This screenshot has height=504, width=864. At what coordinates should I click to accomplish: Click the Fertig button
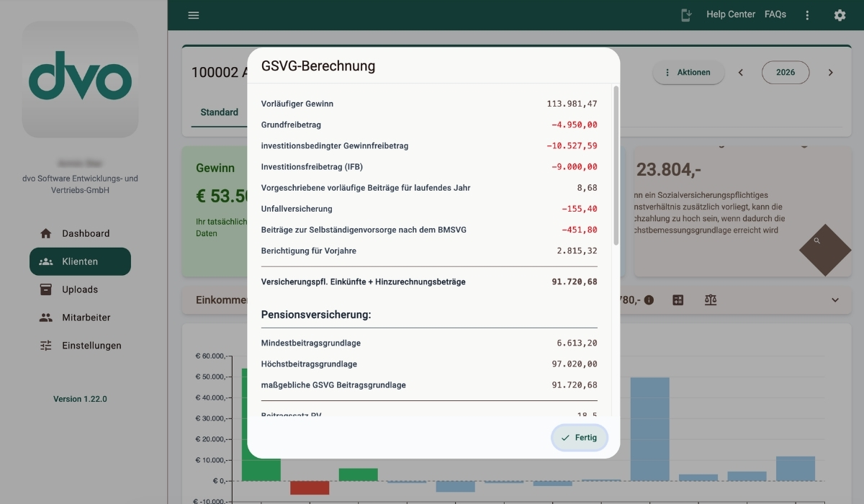point(580,438)
